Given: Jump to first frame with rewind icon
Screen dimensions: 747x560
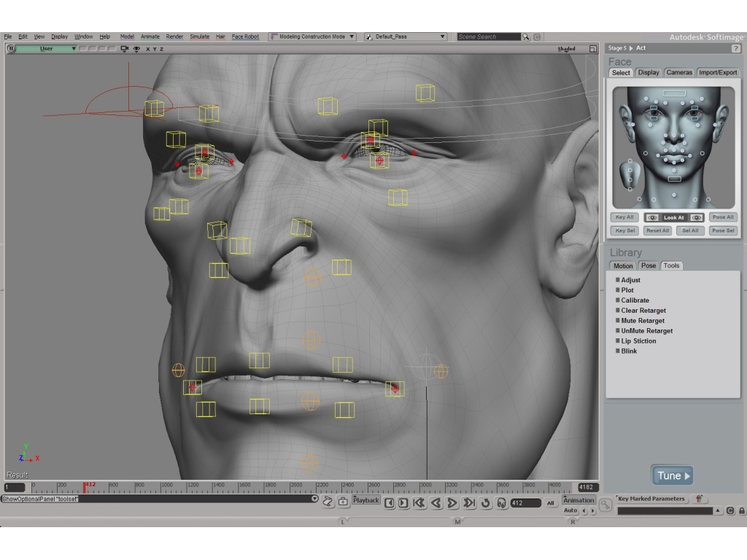Looking at the screenshot, I should 417,502.
